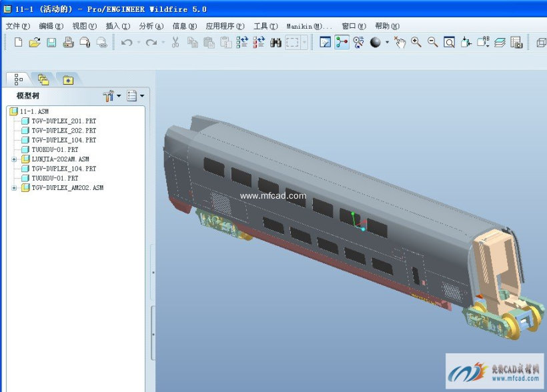Redo the last undone action

click(x=151, y=43)
